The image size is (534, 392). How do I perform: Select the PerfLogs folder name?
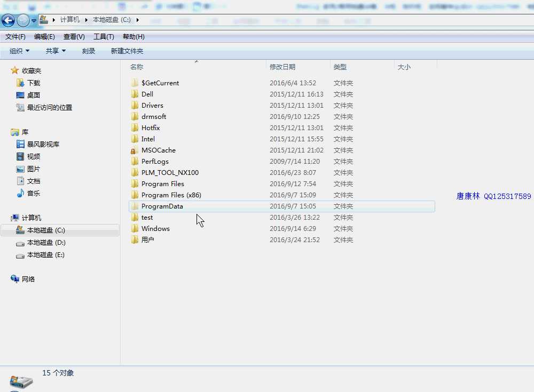[x=155, y=161]
